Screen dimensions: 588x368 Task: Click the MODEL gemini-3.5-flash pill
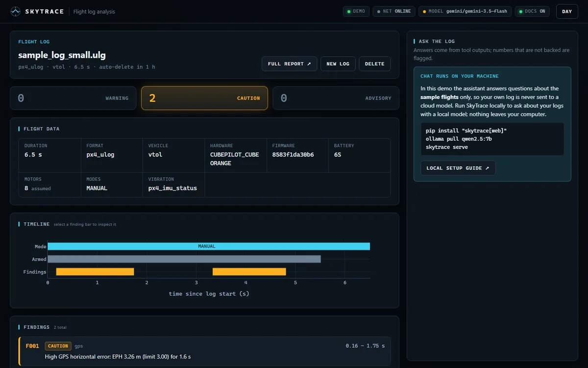coord(465,11)
